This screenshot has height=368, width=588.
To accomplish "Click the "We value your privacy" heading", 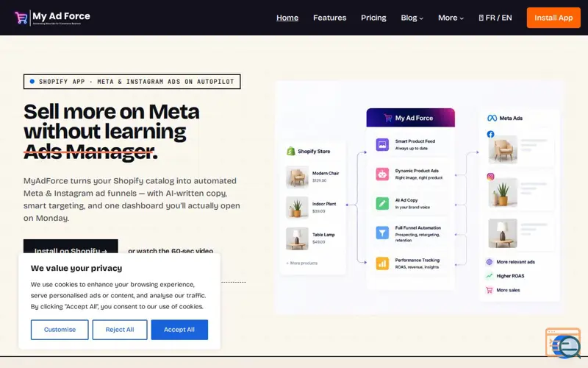I will [76, 268].
